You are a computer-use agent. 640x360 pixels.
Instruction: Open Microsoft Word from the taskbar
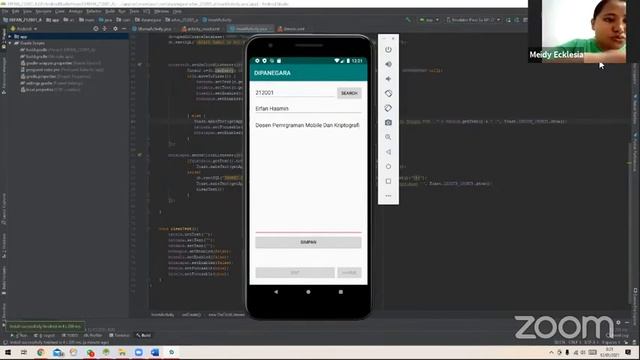click(155, 352)
